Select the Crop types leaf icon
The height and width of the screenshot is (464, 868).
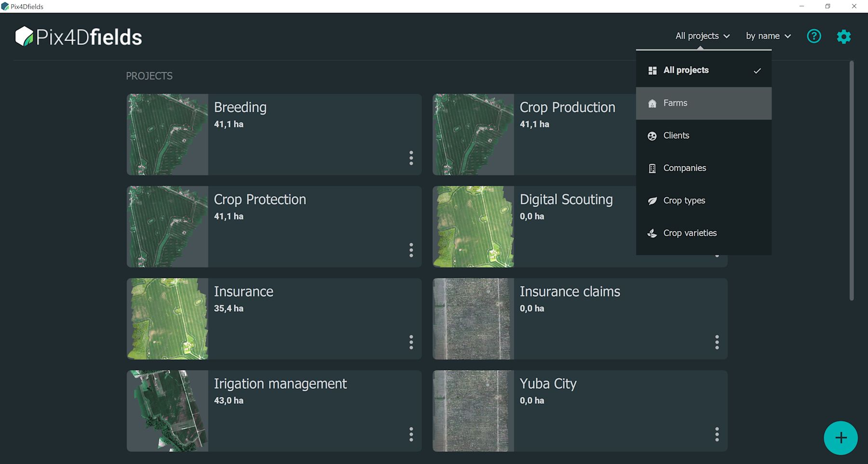tap(652, 200)
